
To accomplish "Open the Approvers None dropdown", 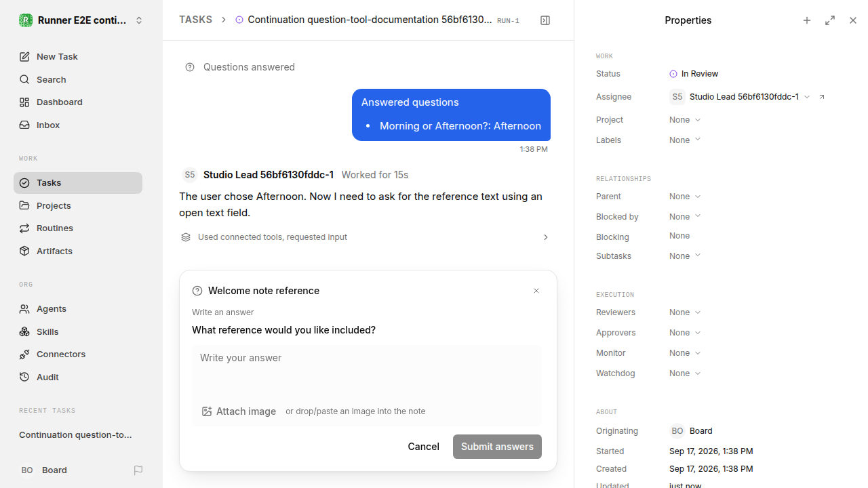I will point(685,333).
